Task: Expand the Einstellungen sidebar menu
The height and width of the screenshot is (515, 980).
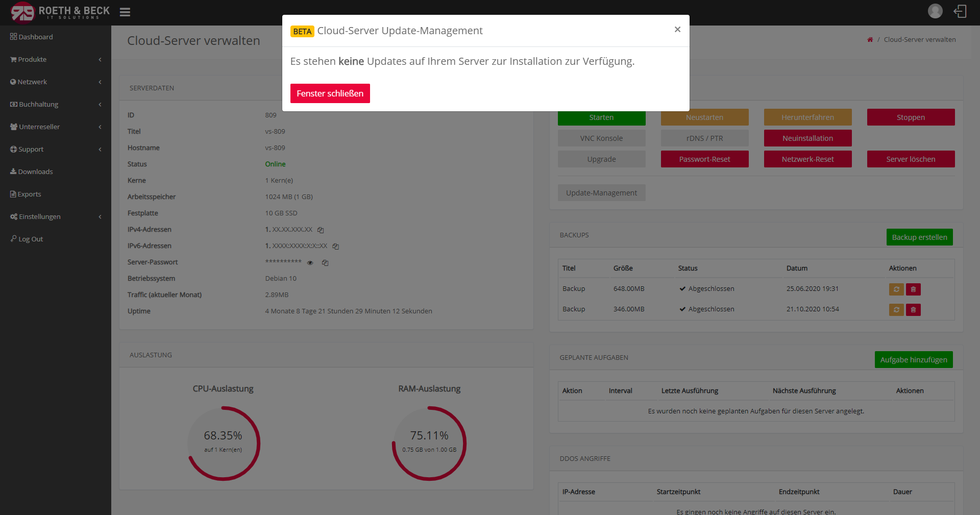Action: tap(56, 217)
